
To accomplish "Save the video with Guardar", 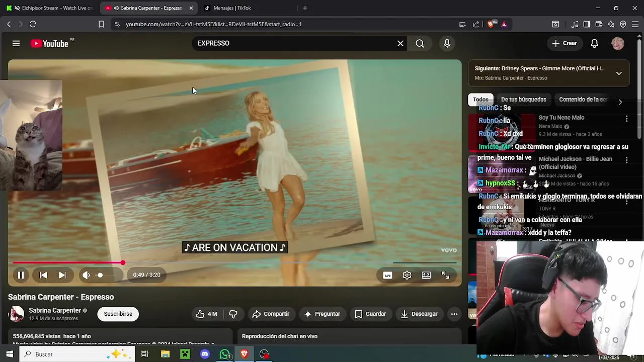I will tap(370, 314).
